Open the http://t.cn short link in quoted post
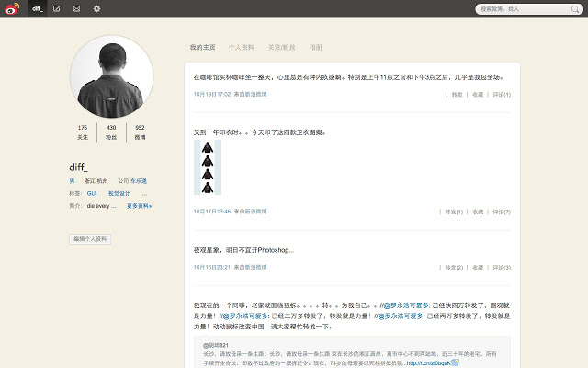This screenshot has height=368, width=588. [x=429, y=363]
